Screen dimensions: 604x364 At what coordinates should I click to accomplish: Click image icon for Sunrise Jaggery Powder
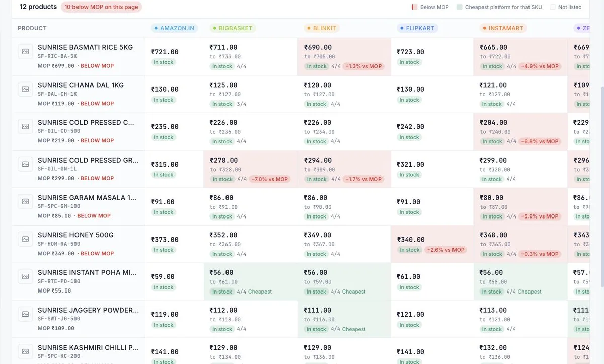coord(25,314)
